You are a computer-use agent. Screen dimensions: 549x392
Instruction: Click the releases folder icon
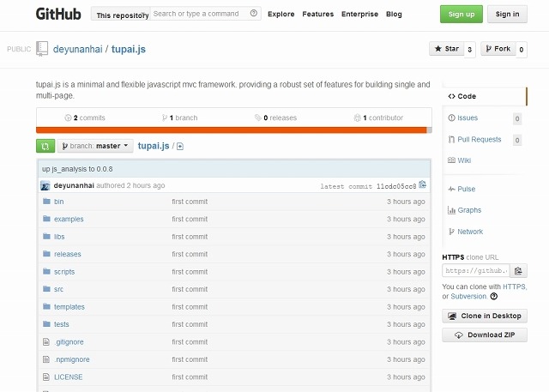coord(46,254)
